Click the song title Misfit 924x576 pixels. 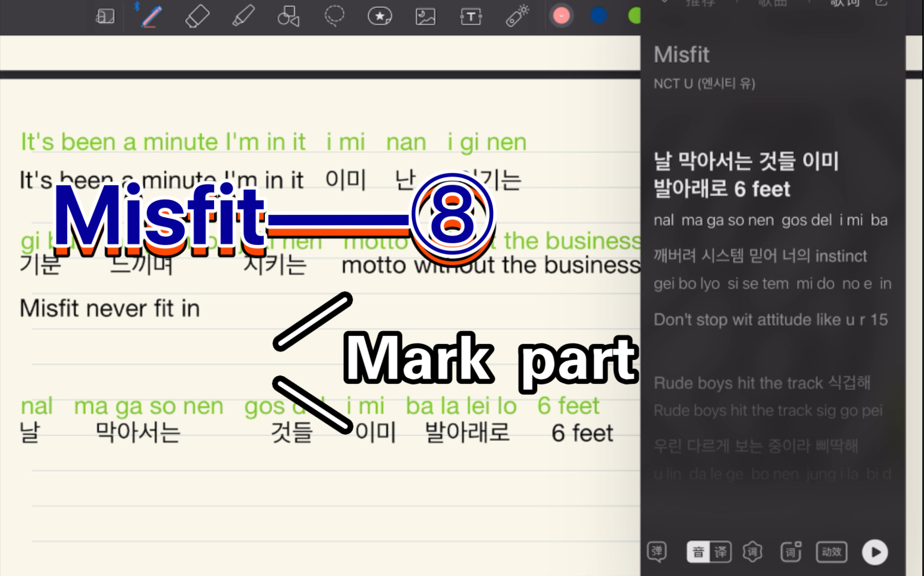click(682, 54)
